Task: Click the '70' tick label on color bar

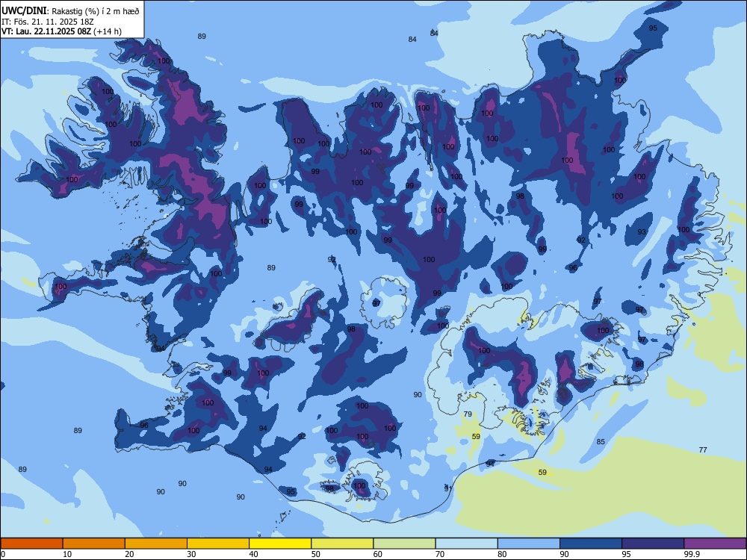Action: click(440, 554)
